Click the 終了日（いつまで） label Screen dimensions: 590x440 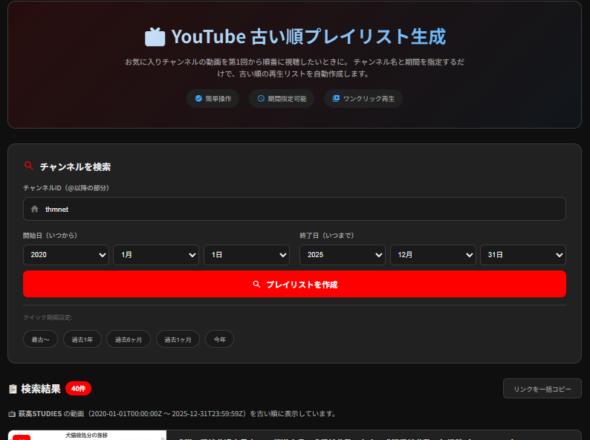pos(327,235)
